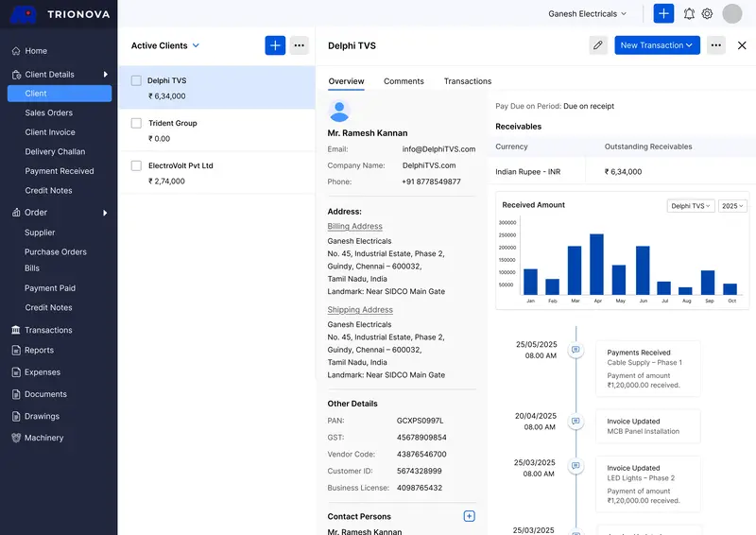The image size is (756, 535).
Task: Click the user profile avatar
Action: (x=732, y=14)
